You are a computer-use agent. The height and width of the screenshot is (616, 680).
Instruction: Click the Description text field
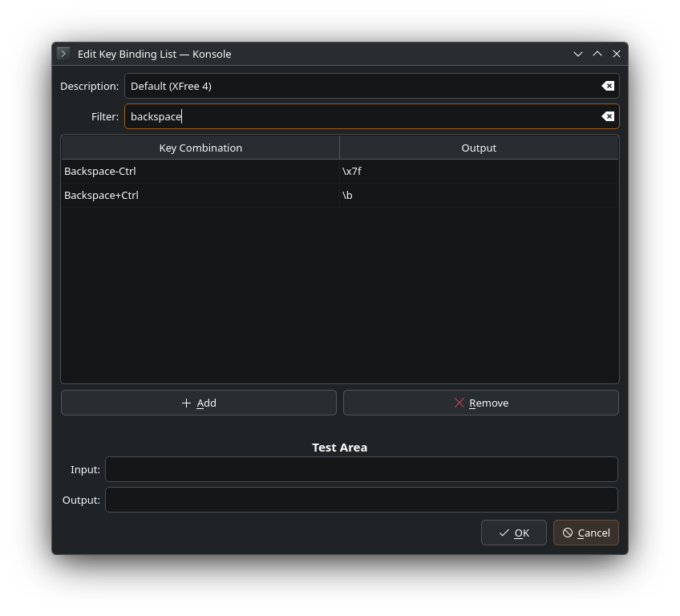point(361,86)
